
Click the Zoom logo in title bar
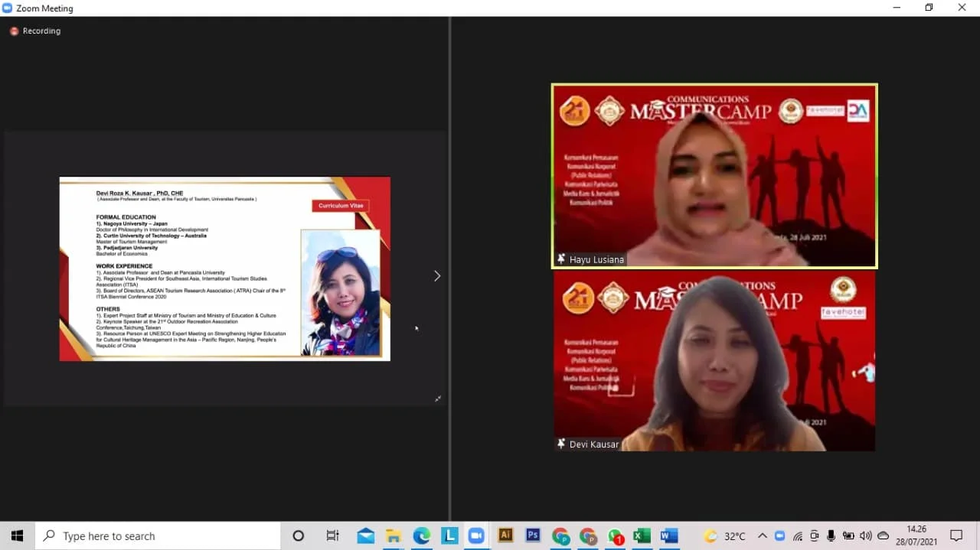coord(8,8)
